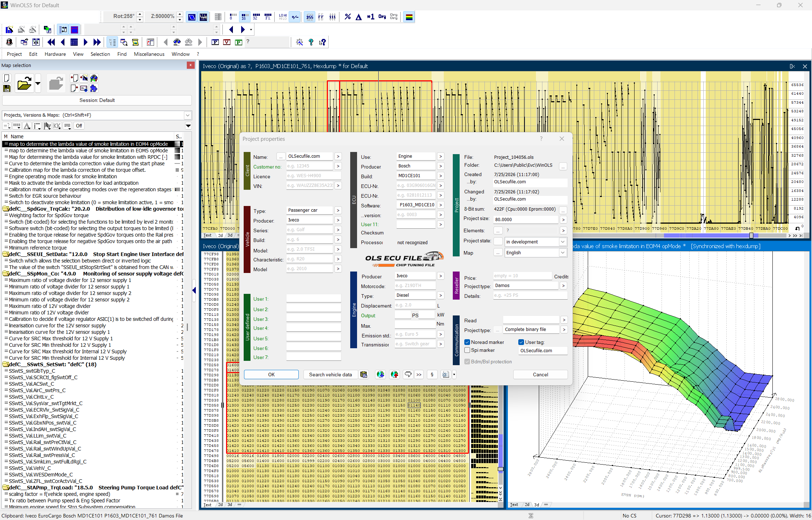
Task: Click the hexdump horizontal scrollbar thumb
Action: pyautogui.click(x=751, y=236)
